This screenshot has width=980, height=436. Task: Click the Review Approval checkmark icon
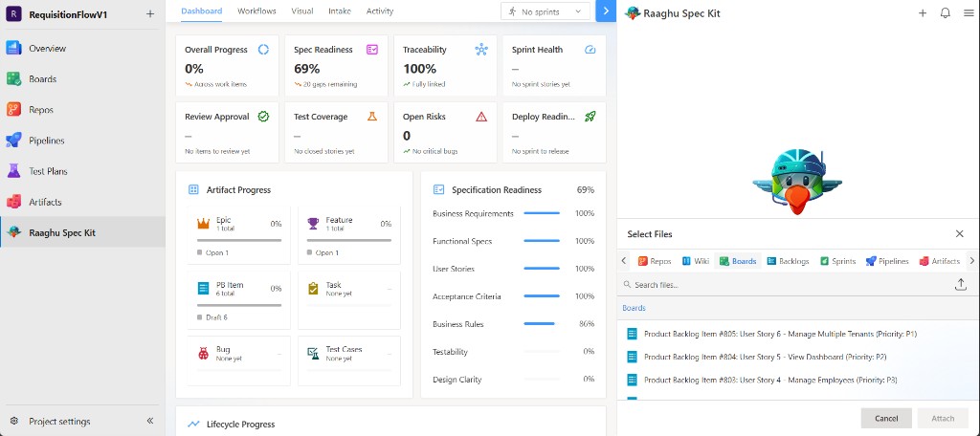263,117
